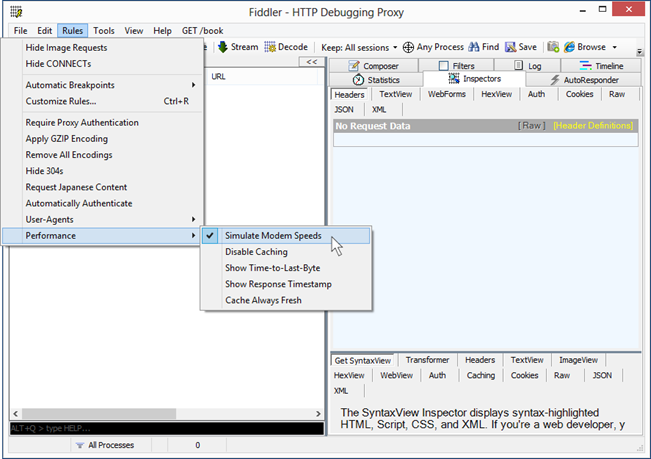Viewport: 651px width, 459px height.
Task: Open the Tools menu
Action: [103, 31]
